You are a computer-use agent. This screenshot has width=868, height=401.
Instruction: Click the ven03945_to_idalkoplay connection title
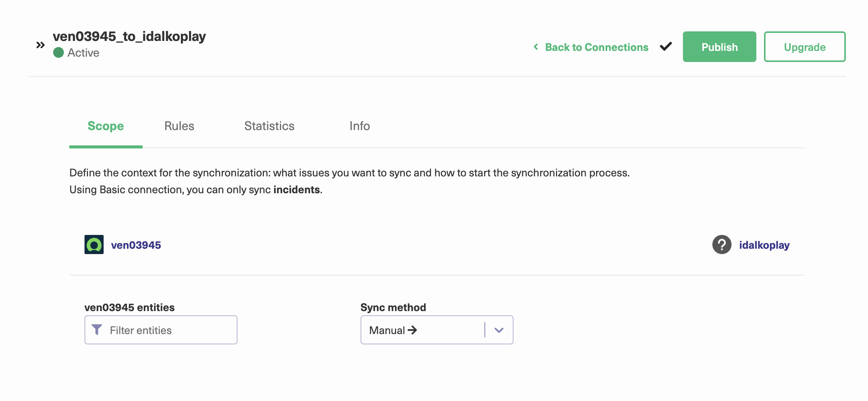point(129,36)
